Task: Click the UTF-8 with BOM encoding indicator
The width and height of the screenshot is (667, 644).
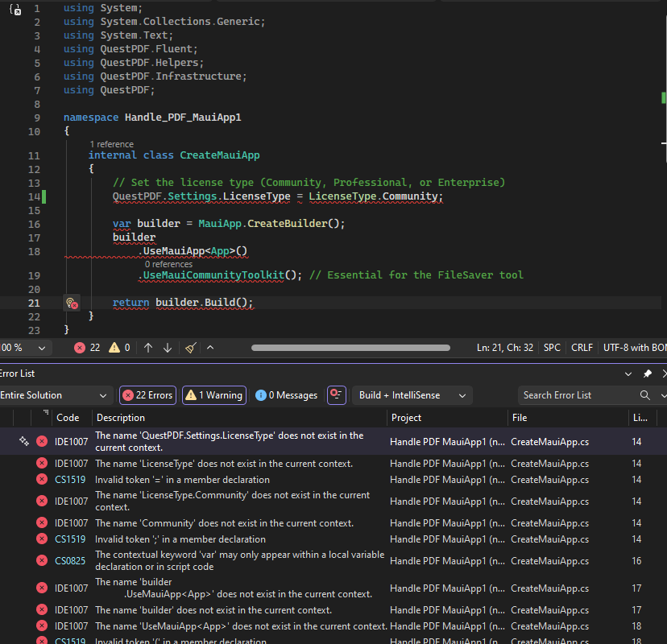Action: tap(635, 348)
